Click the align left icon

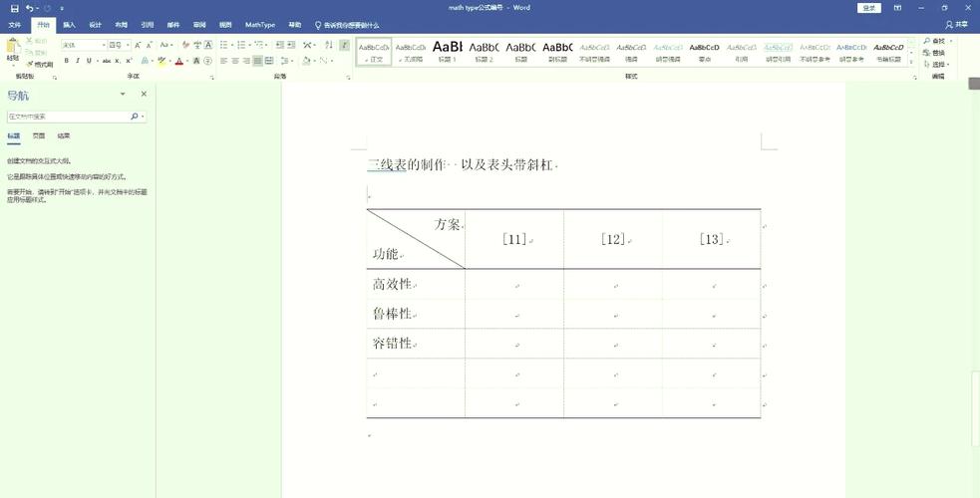[x=223, y=61]
